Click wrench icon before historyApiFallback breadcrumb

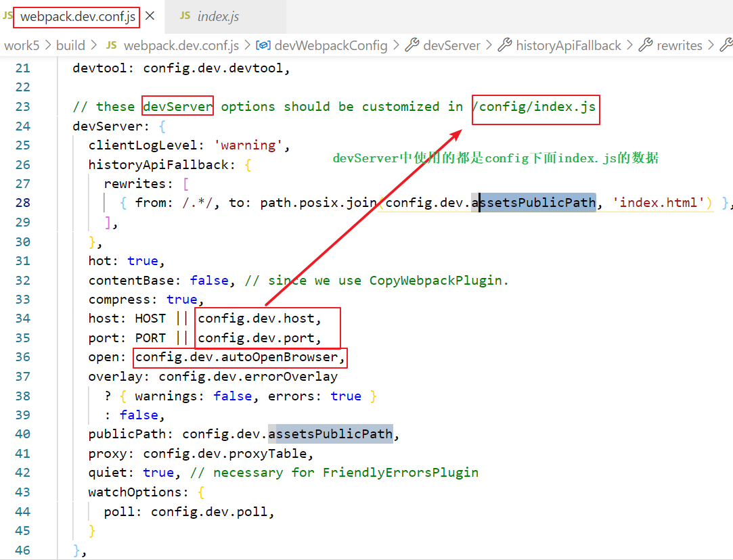(504, 45)
